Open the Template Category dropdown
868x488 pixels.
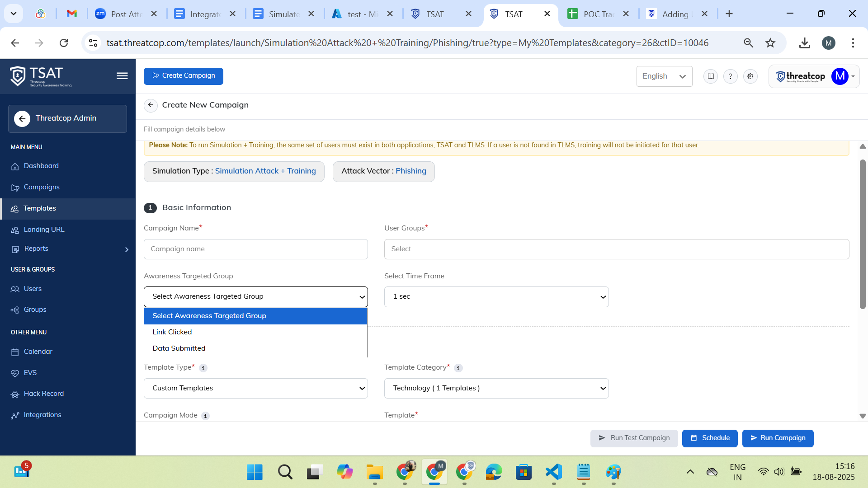coord(496,389)
